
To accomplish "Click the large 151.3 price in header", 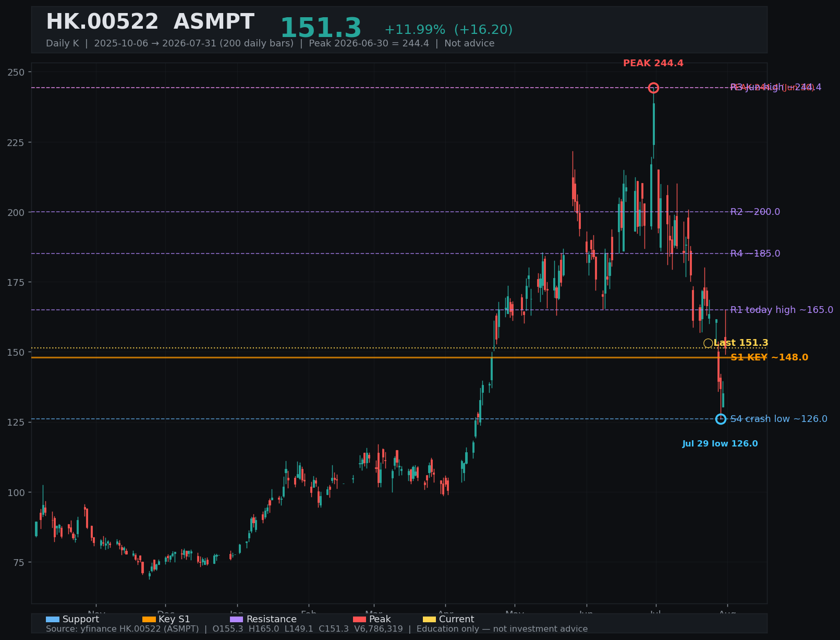I will pos(321,28).
